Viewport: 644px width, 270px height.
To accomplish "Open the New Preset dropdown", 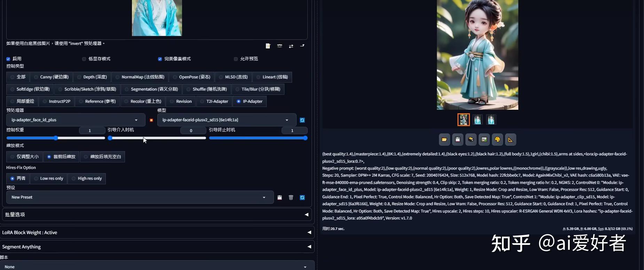I will point(140,197).
